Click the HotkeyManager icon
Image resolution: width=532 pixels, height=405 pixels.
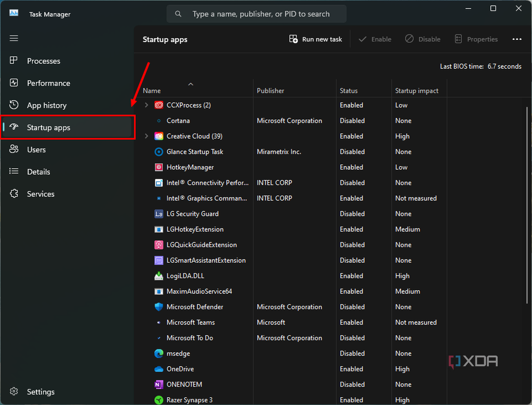pos(159,167)
